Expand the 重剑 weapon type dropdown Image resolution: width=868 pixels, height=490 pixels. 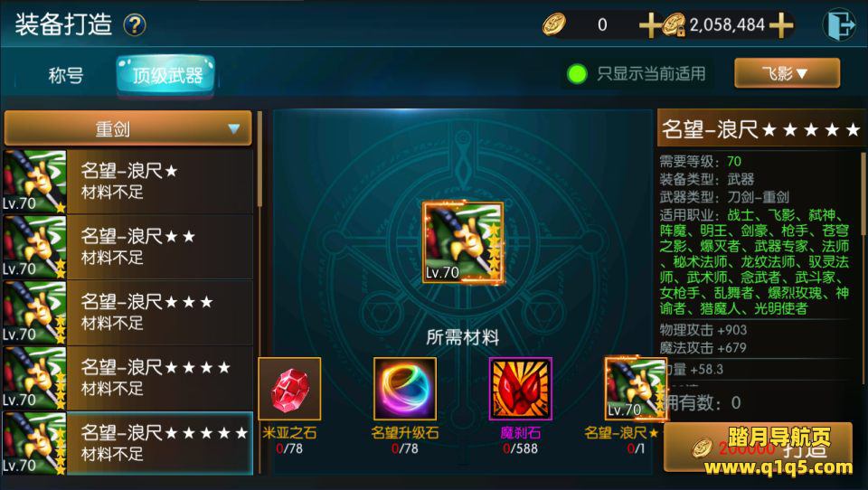(127, 128)
